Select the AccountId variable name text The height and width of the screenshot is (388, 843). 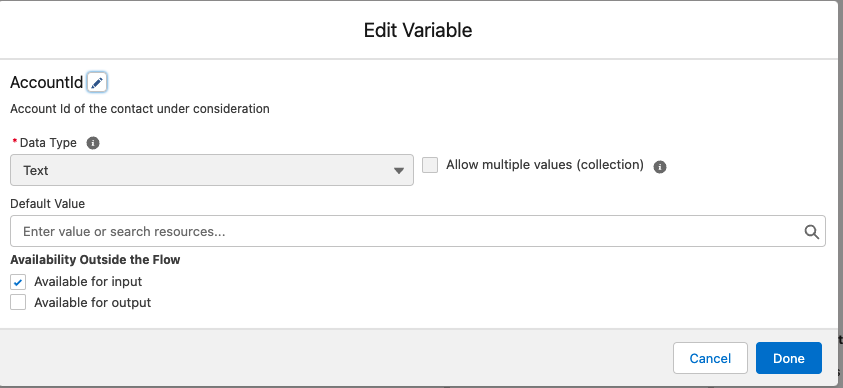pyautogui.click(x=47, y=83)
